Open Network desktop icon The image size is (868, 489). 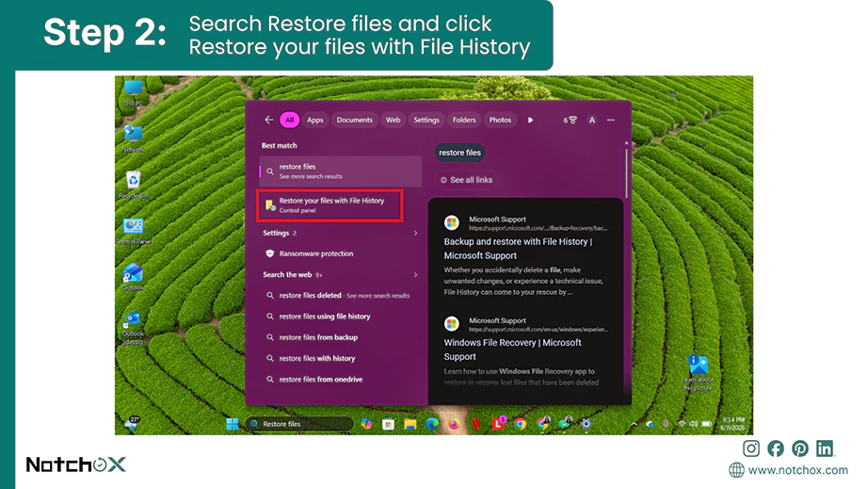coord(133,139)
